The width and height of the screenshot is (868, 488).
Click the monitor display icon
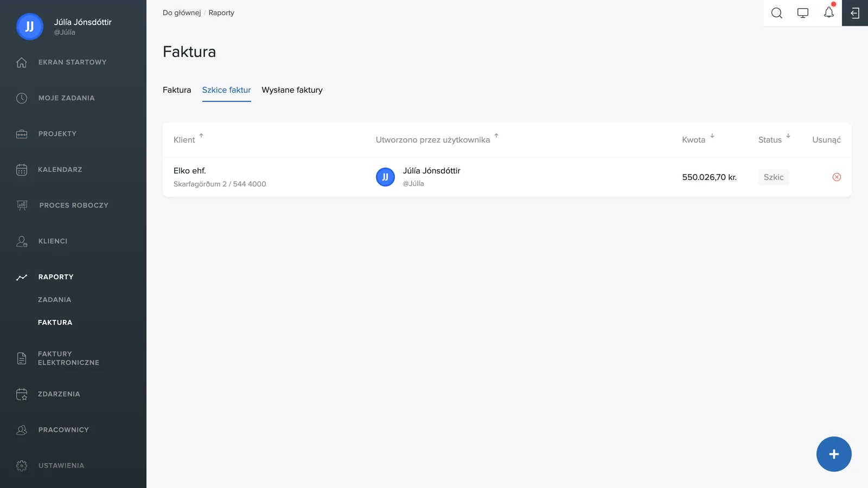(803, 13)
